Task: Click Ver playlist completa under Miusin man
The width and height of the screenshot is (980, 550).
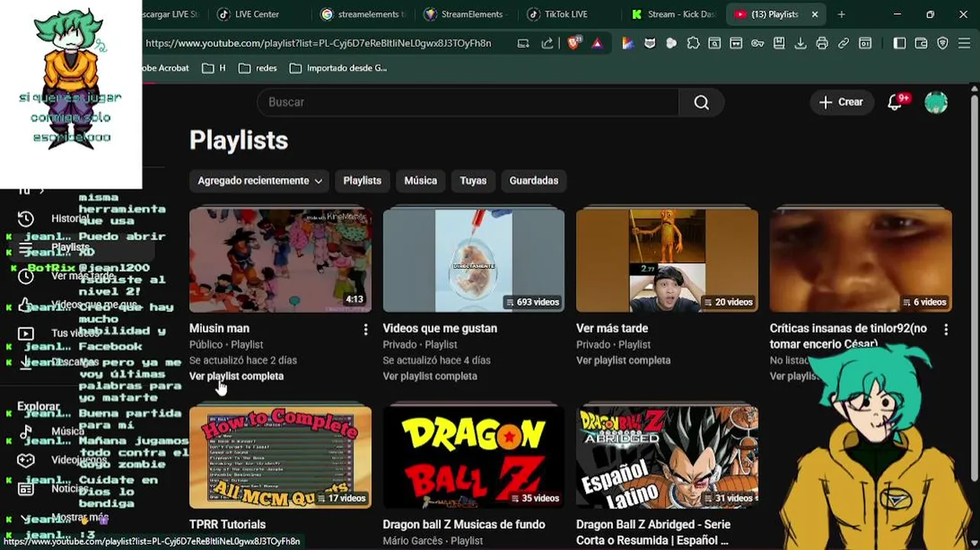Action: coord(236,376)
